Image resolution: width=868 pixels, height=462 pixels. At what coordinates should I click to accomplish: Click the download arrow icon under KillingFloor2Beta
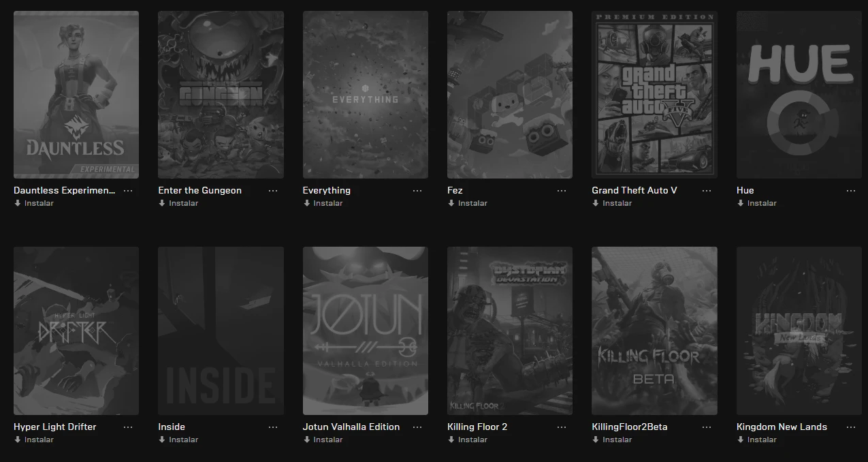(x=596, y=440)
